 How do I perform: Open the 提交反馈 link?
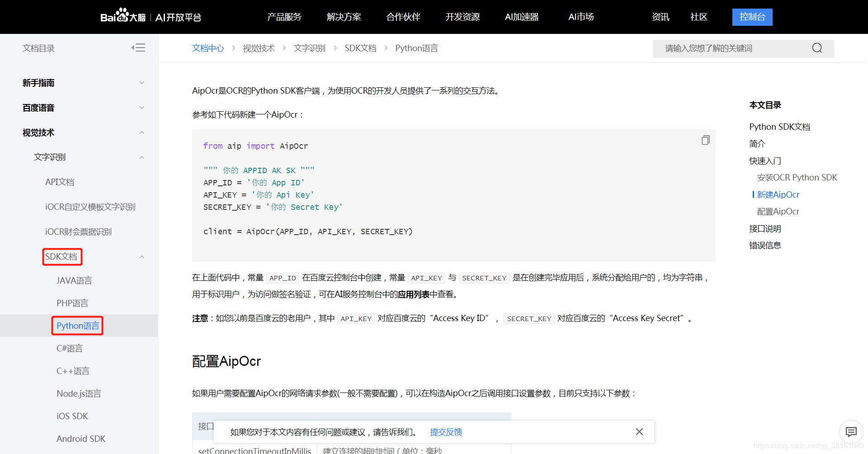pos(446,432)
